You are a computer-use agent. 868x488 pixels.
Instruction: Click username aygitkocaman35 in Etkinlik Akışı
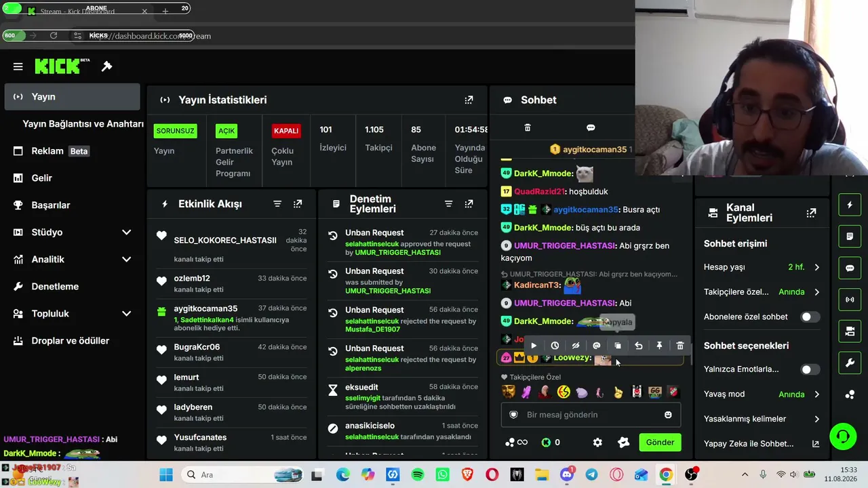pos(205,309)
